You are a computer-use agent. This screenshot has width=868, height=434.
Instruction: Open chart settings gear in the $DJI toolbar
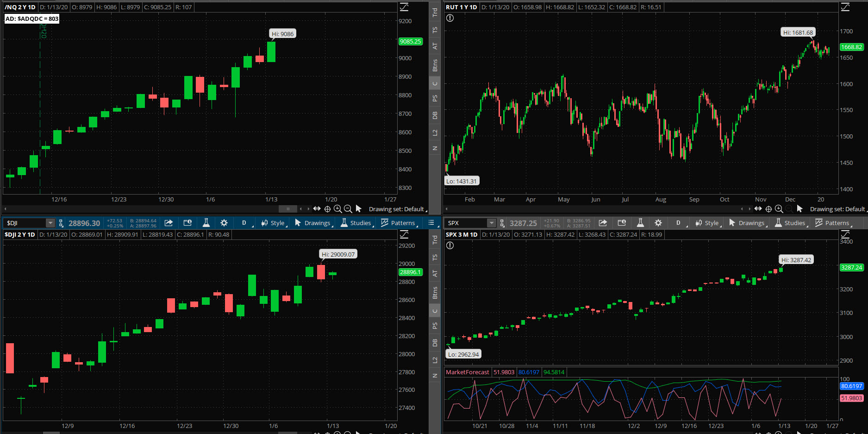tap(224, 223)
